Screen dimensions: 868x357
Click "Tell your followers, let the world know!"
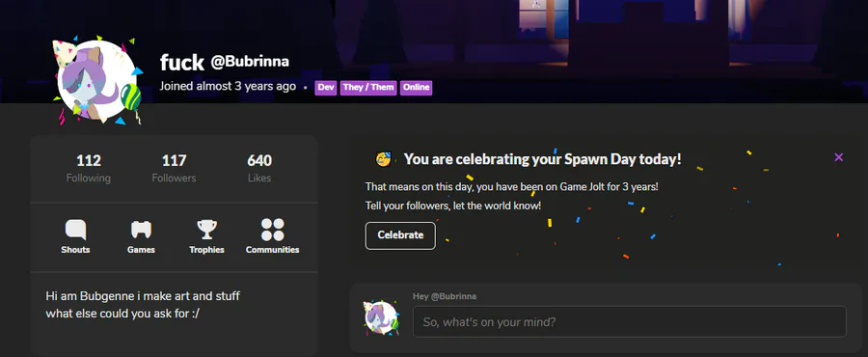(453, 206)
